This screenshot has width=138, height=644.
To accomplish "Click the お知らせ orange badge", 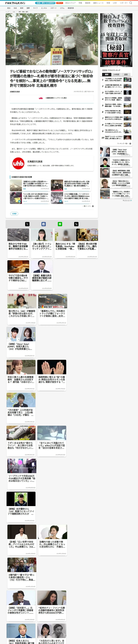I will (x=60, y=3).
